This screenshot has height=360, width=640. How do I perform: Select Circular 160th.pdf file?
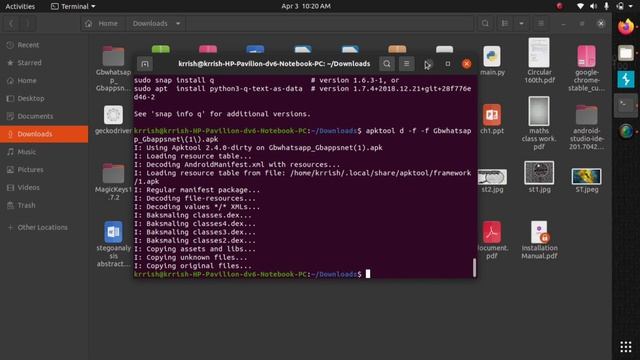coord(539,53)
